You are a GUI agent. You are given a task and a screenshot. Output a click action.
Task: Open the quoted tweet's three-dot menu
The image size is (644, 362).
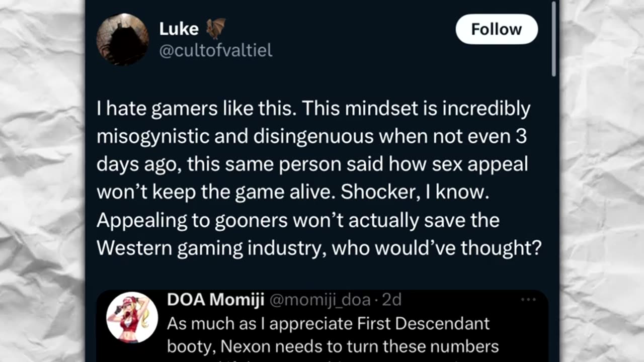[528, 300]
